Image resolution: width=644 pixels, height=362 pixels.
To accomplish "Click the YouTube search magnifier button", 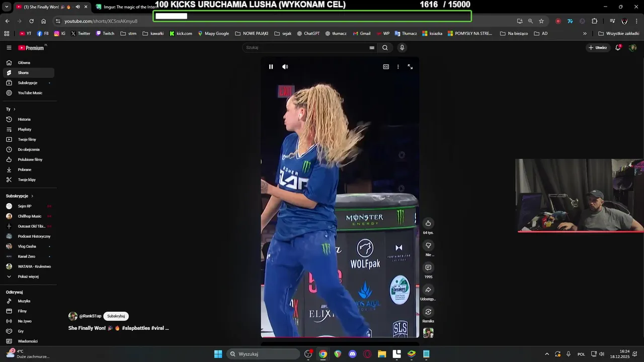I will tap(385, 48).
